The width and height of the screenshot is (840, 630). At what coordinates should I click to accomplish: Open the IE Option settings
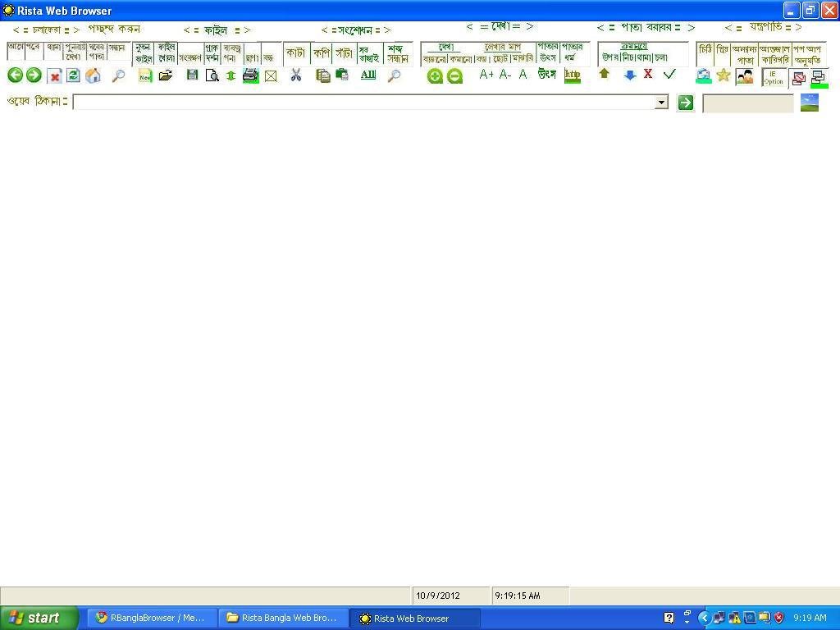(773, 77)
